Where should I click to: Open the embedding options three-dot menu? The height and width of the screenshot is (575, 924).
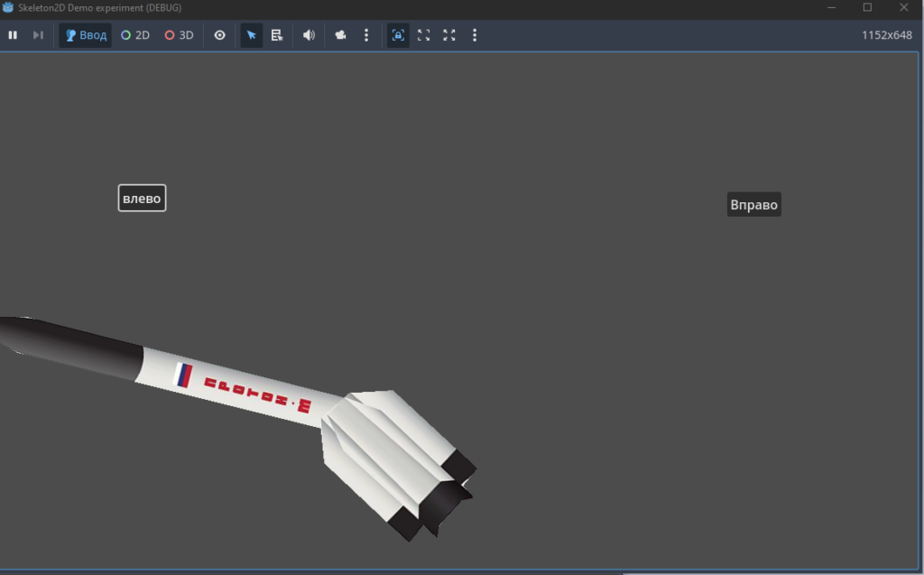tap(475, 35)
